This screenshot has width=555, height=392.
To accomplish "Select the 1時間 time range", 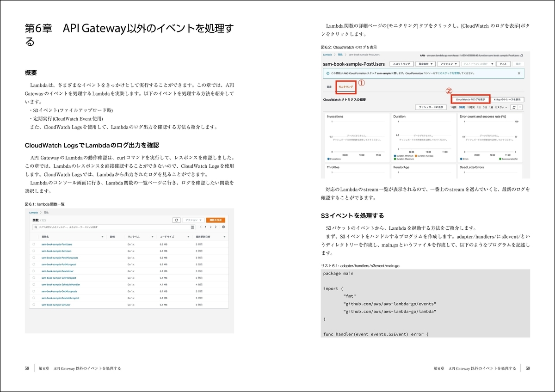I will coord(453,107).
